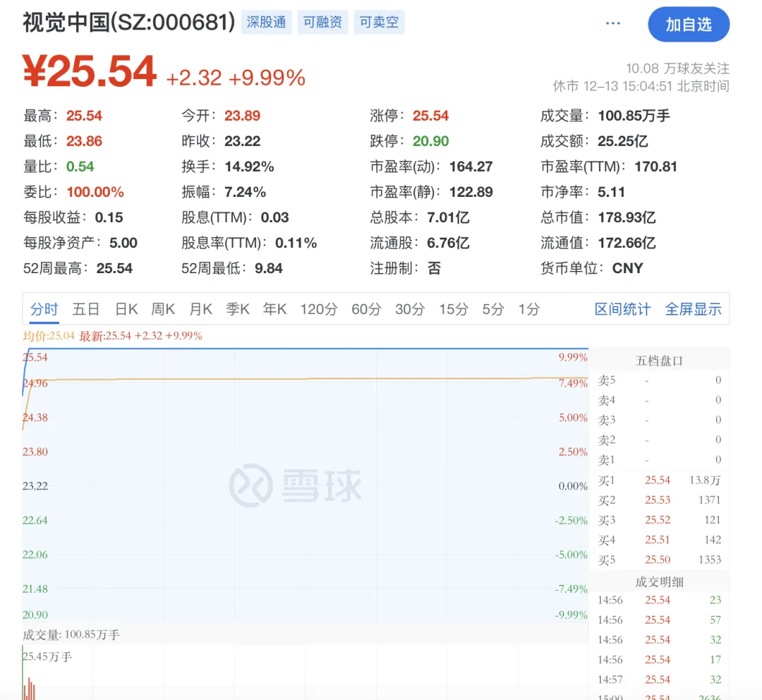Image resolution: width=762 pixels, height=700 pixels.
Task: Select the 5分 chart tab
Action: pos(493,309)
